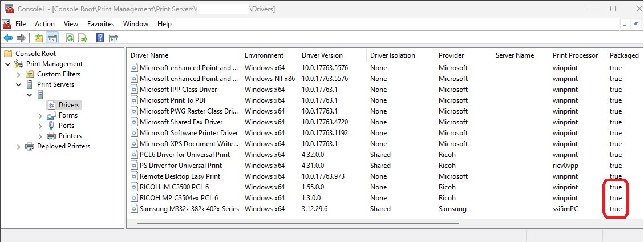644x242 pixels.
Task: Click the driver icon for Microsoft IPP Class Driver
Action: (134, 90)
